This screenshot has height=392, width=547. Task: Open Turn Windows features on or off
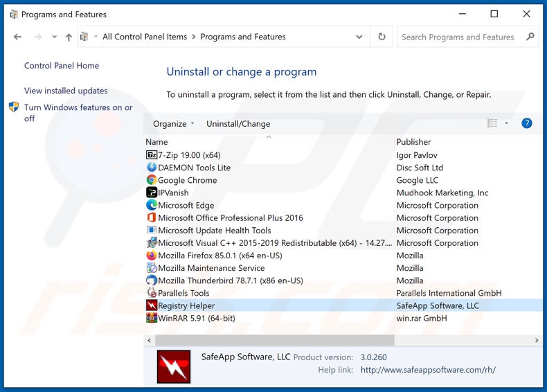(x=78, y=113)
